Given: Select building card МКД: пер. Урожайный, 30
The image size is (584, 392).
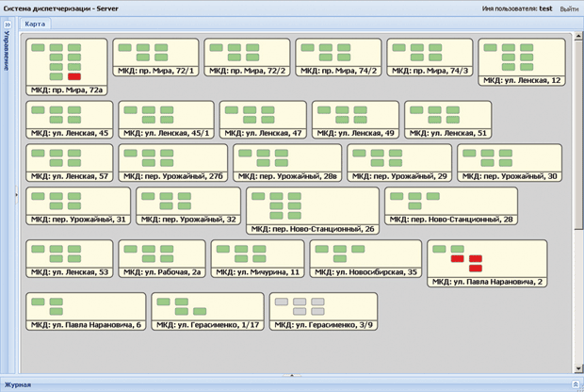Looking at the screenshot, I should tap(510, 163).
